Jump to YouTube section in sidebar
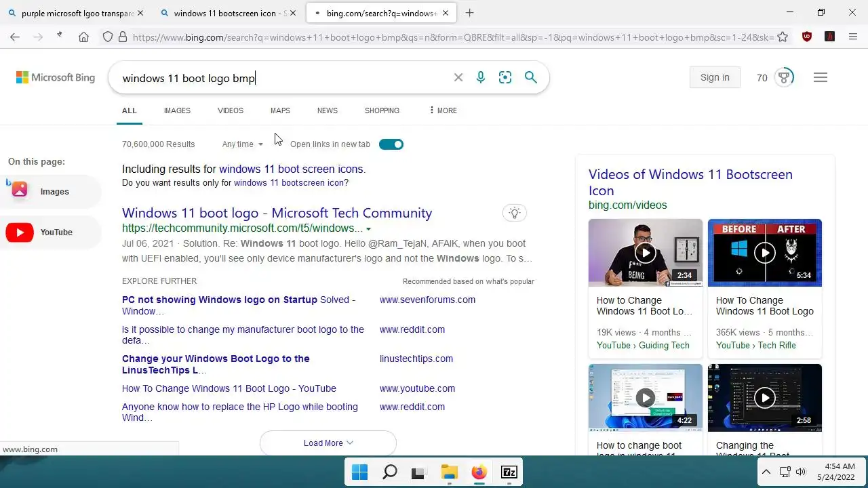The width and height of the screenshot is (868, 488). pyautogui.click(x=51, y=232)
